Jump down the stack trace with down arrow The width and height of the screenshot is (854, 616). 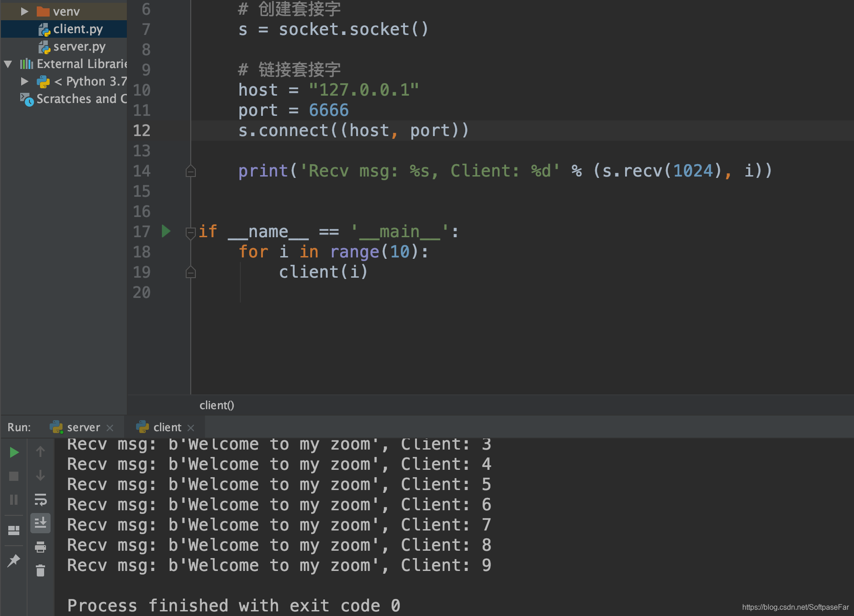[40, 475]
